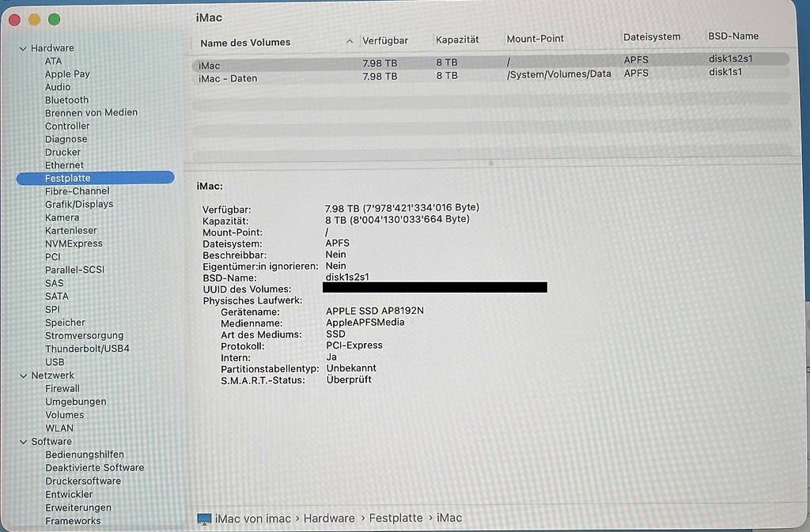This screenshot has width=810, height=532.
Task: Sort by Kapazität column header
Action: [456, 40]
